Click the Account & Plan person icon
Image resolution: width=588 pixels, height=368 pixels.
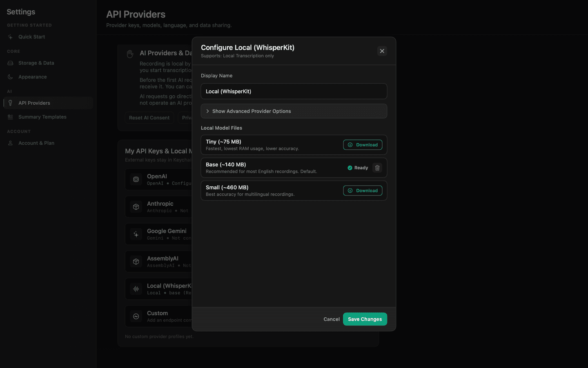pos(10,143)
